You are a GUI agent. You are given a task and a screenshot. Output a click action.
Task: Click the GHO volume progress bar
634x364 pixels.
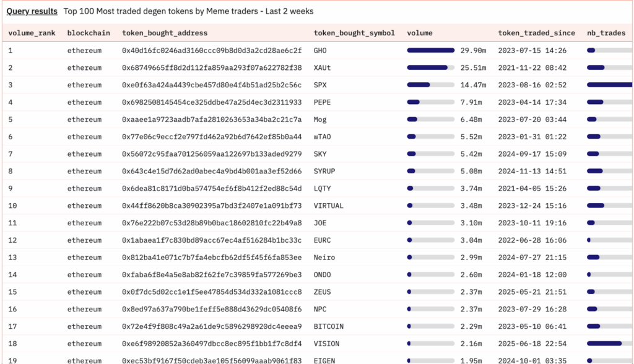(x=431, y=51)
